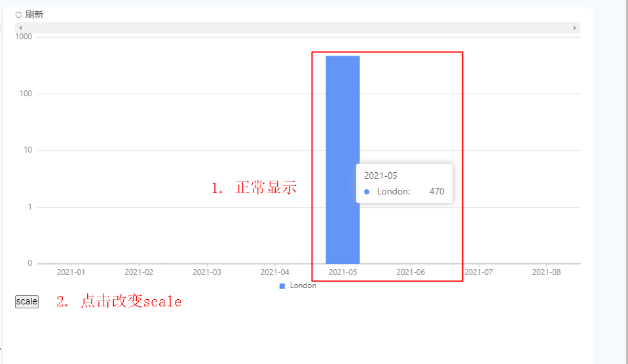The height and width of the screenshot is (364, 628).
Task: Click the scale button below the chart
Action: [27, 302]
